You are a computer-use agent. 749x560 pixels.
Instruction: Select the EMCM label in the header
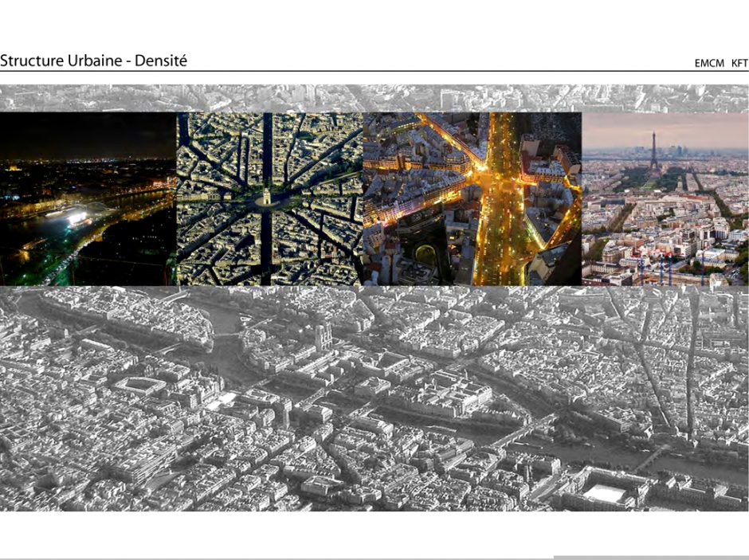coord(708,63)
